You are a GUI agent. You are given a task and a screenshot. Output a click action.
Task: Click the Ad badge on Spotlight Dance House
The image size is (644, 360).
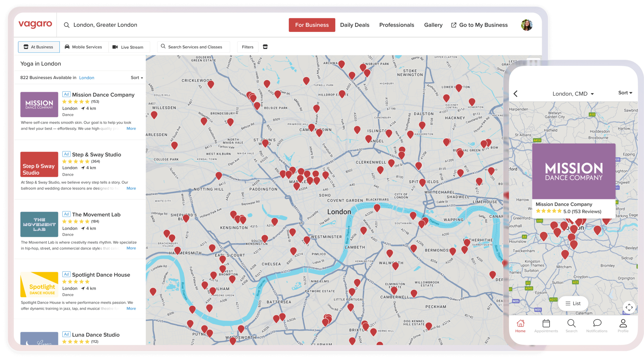tap(66, 274)
